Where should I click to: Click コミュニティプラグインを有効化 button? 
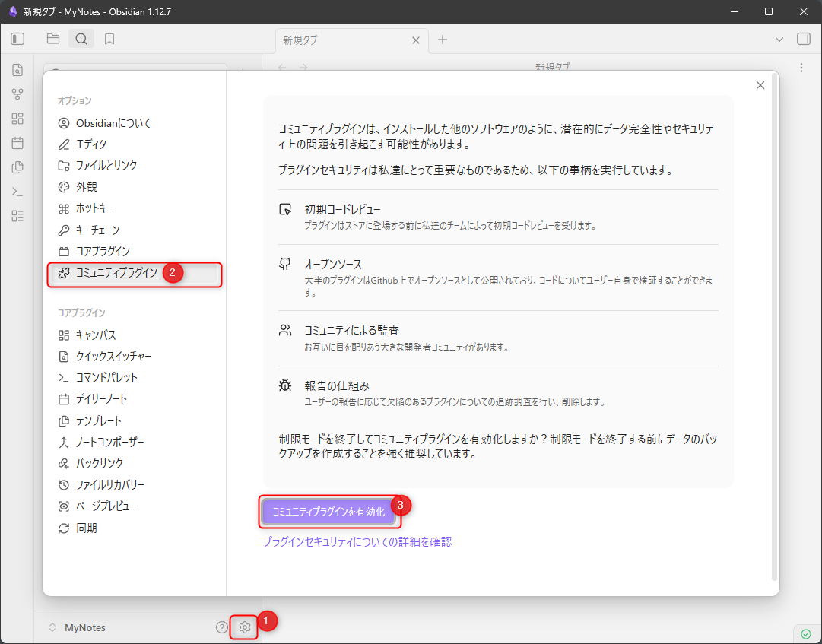(x=328, y=512)
